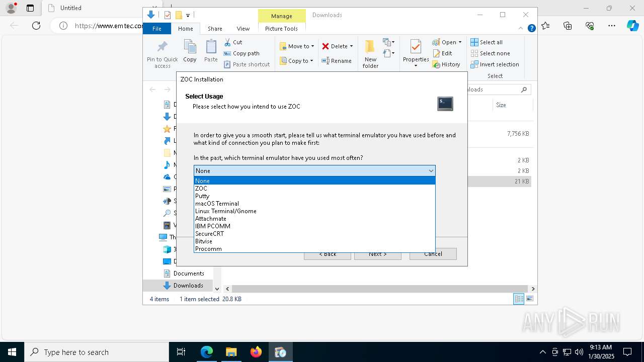This screenshot has width=644, height=362.
Task: Choose ZOC in the emulator list
Action: [x=314, y=189]
